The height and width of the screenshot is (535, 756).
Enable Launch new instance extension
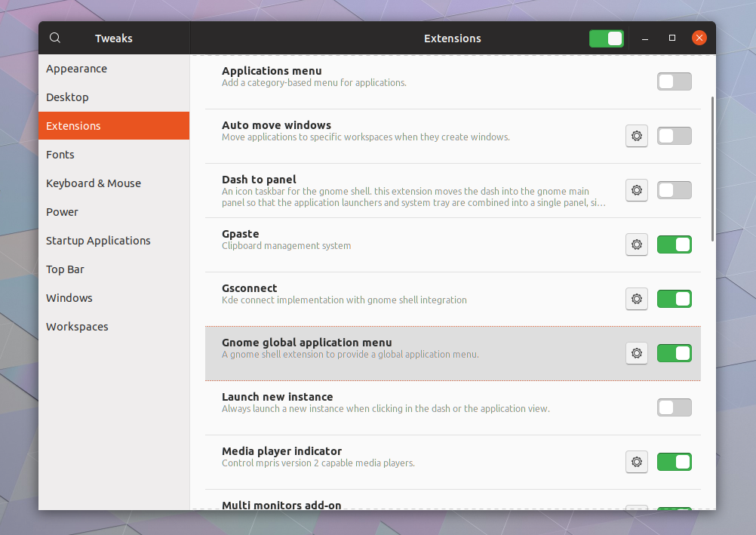(674, 407)
